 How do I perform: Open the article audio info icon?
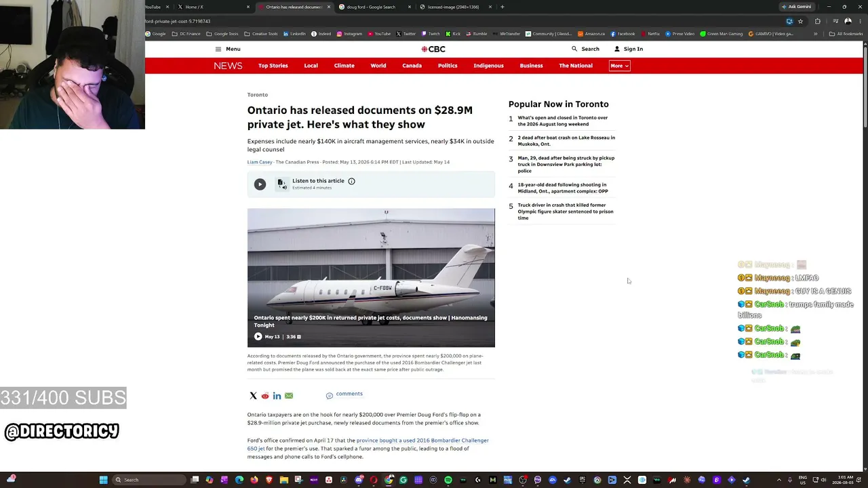[351, 181]
